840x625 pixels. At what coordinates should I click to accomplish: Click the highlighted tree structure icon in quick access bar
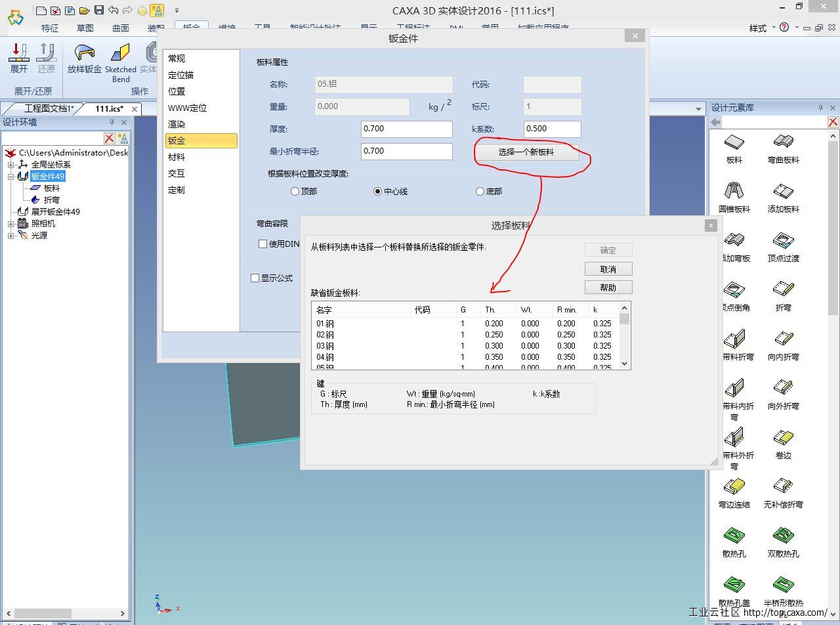157,10
